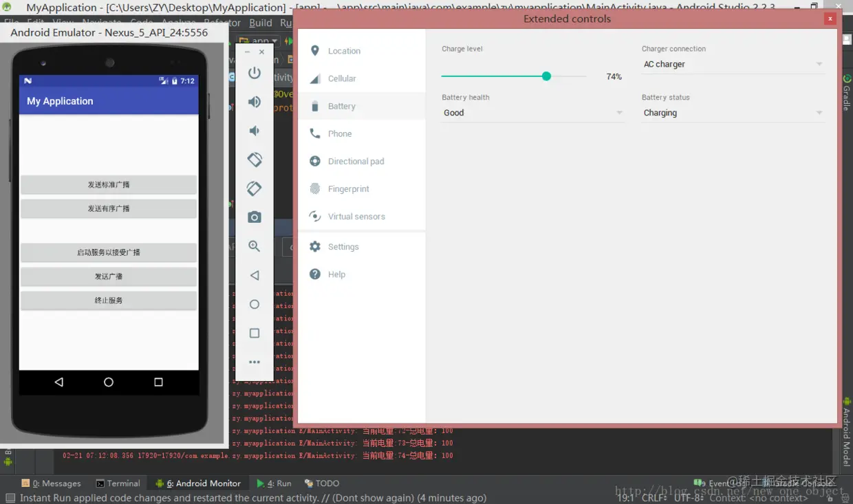Open the Gradle side panel tab
This screenshot has height=504, width=853.
(x=847, y=93)
